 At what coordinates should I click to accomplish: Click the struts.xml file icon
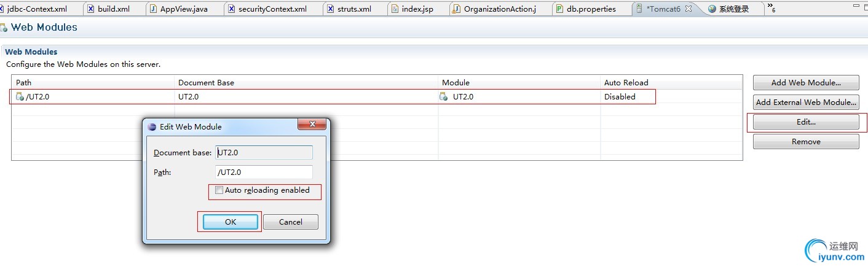[331, 9]
